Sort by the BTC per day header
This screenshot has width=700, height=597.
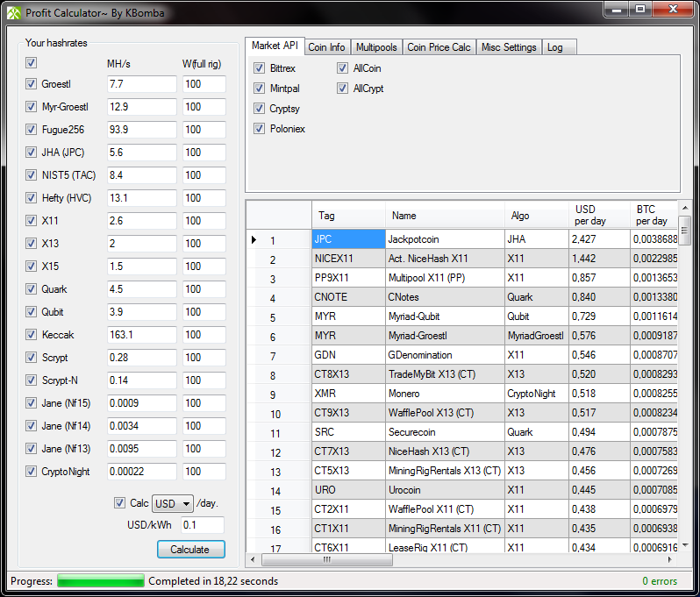pos(654,215)
